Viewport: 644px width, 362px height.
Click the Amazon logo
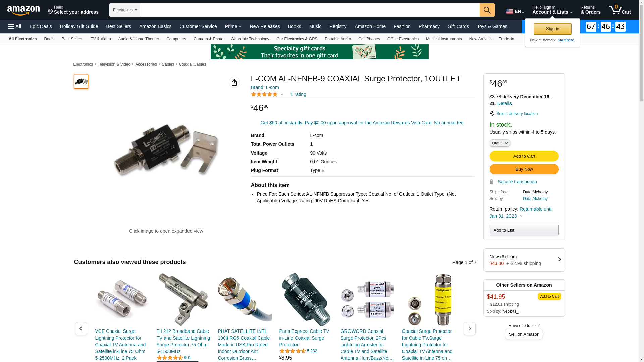pos(23,10)
